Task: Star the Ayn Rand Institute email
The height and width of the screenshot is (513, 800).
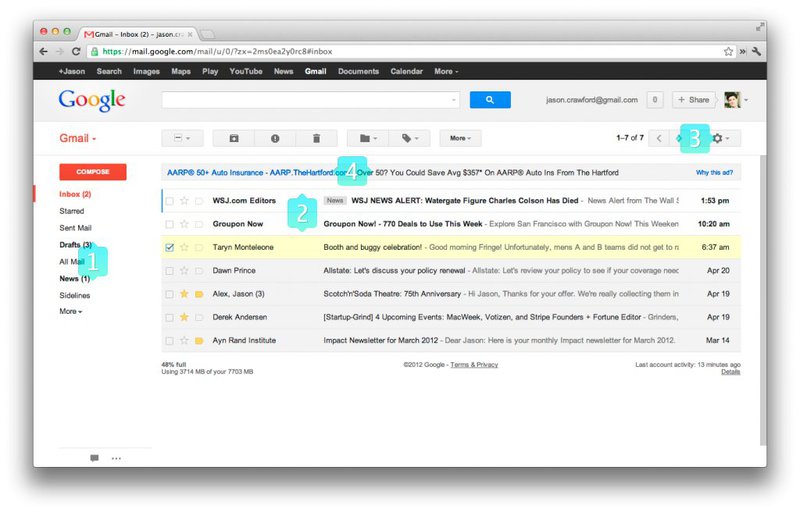Action: point(184,340)
